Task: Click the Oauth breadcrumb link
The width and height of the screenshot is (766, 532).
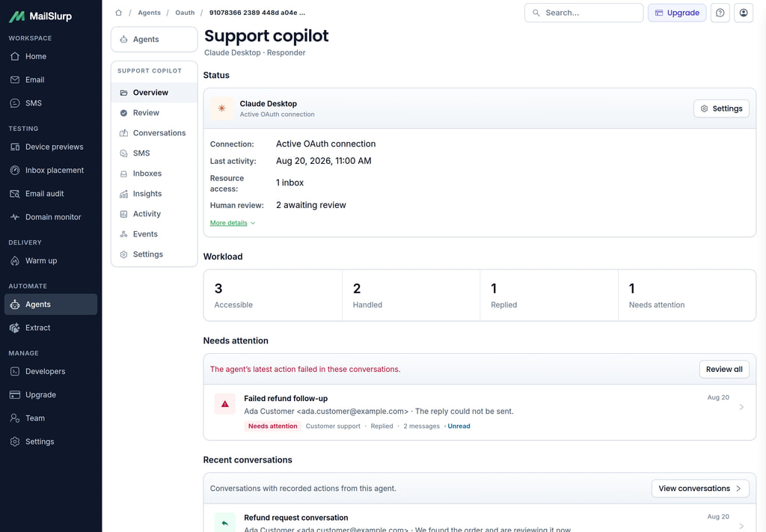Action: 185,13
